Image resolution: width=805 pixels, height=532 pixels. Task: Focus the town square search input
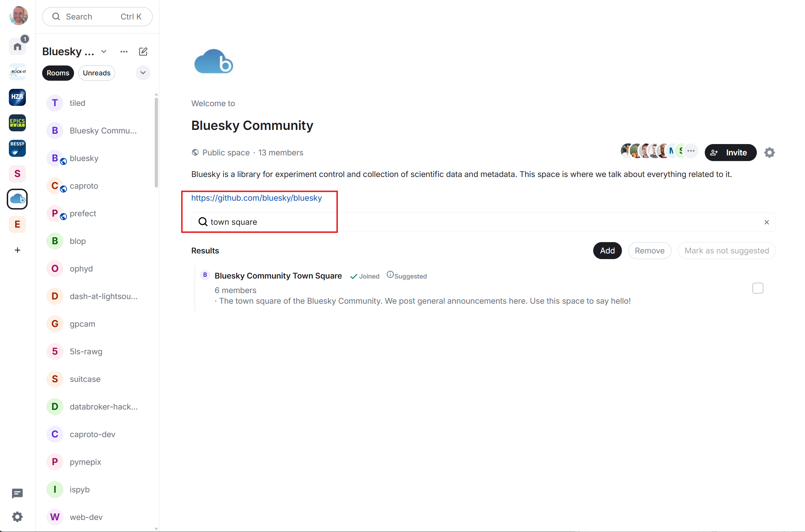483,222
